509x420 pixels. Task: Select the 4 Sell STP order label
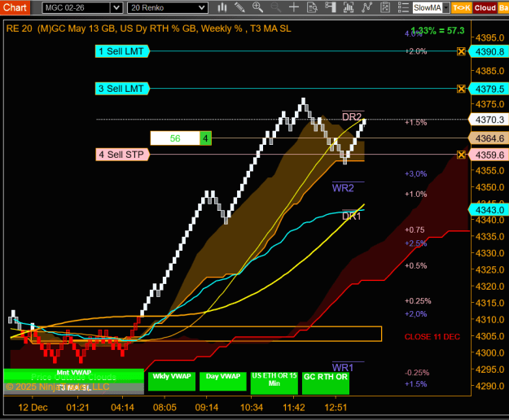pos(123,155)
